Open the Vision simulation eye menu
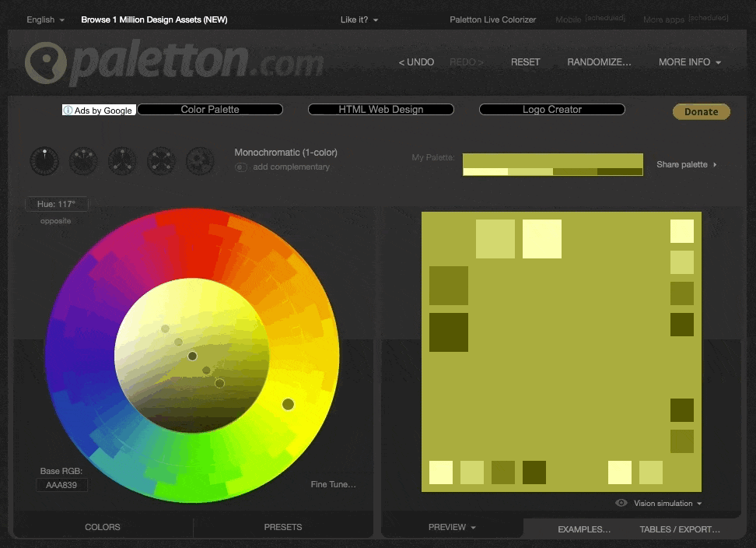This screenshot has width=756, height=548. pos(621,503)
